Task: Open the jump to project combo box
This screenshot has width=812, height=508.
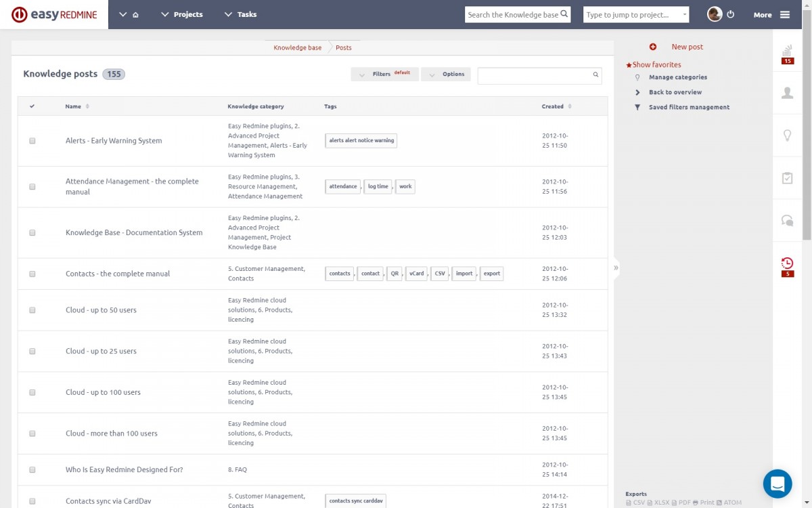Action: [636, 14]
